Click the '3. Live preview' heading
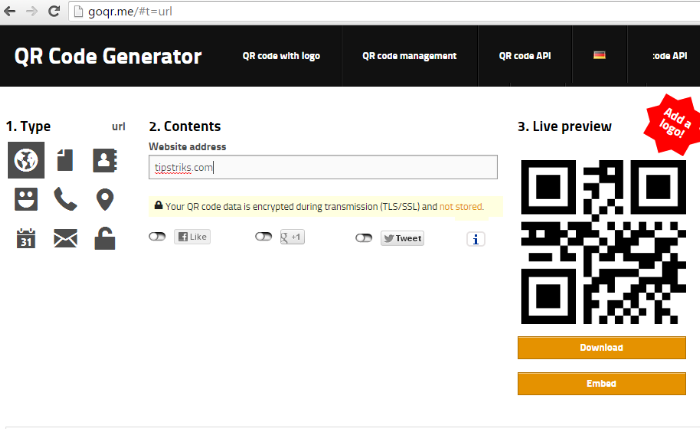Screen dimensions: 700x429 tap(564, 126)
